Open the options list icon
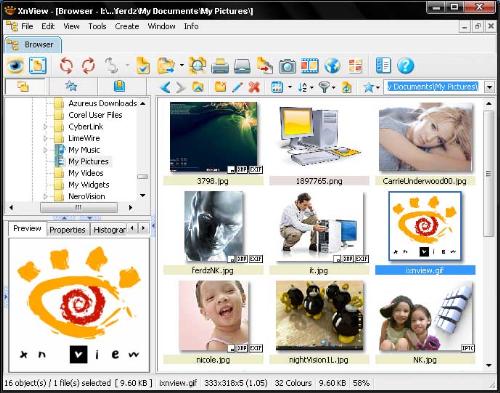This screenshot has height=393, width=500. (383, 66)
